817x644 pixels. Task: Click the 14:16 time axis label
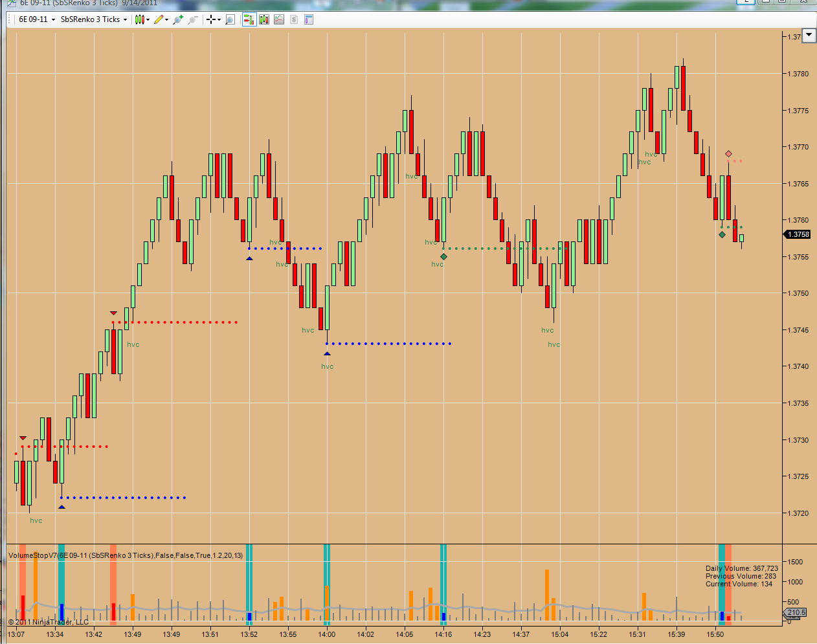(443, 634)
